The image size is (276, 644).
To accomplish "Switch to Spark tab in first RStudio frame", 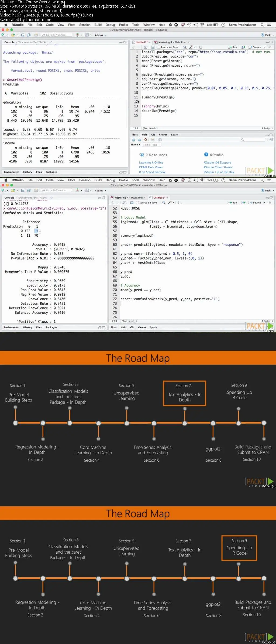I will click(x=174, y=135).
